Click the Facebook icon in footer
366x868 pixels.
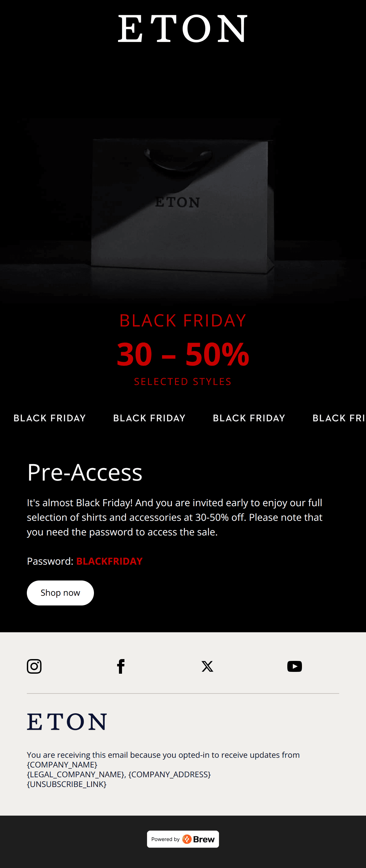pos(121,666)
